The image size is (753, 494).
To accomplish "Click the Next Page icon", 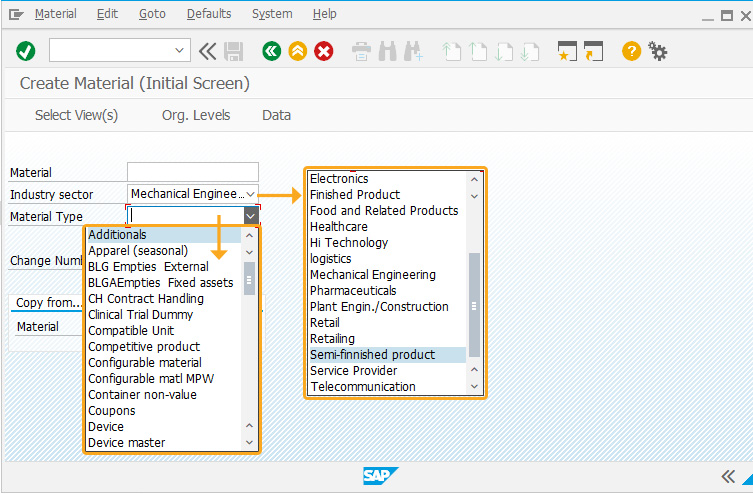I will 503,51.
